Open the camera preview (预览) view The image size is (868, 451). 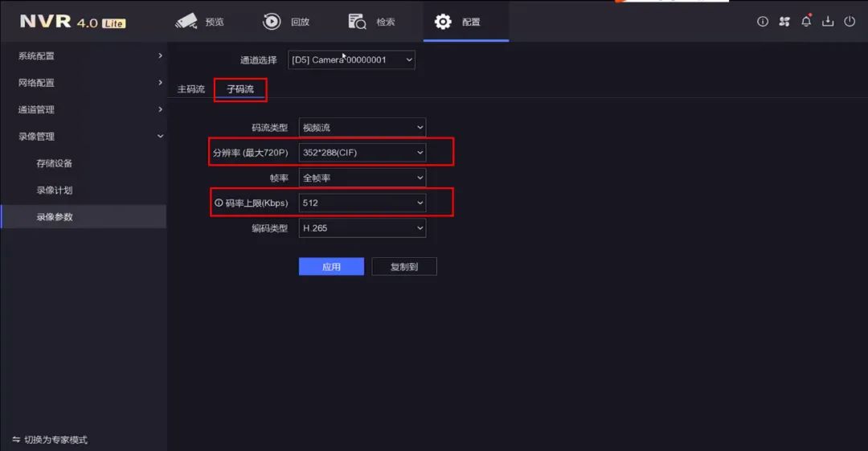tap(199, 22)
